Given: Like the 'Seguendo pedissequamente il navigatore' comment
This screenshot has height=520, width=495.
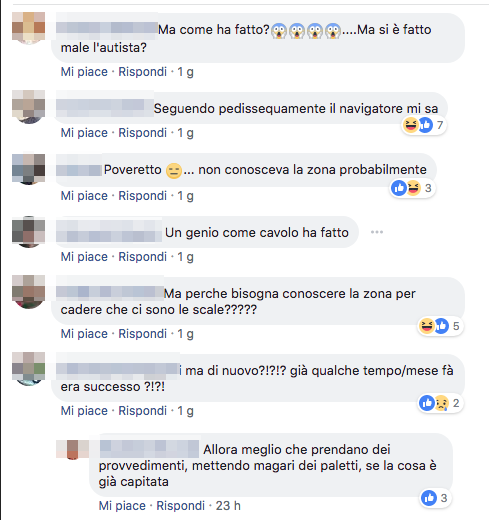Looking at the screenshot, I should tap(84, 133).
